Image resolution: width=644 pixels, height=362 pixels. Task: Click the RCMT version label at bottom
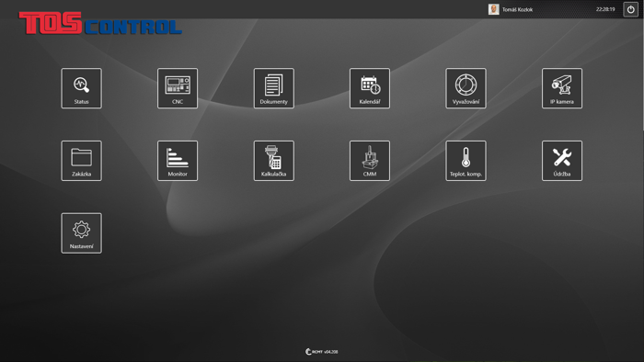pyautogui.click(x=322, y=352)
